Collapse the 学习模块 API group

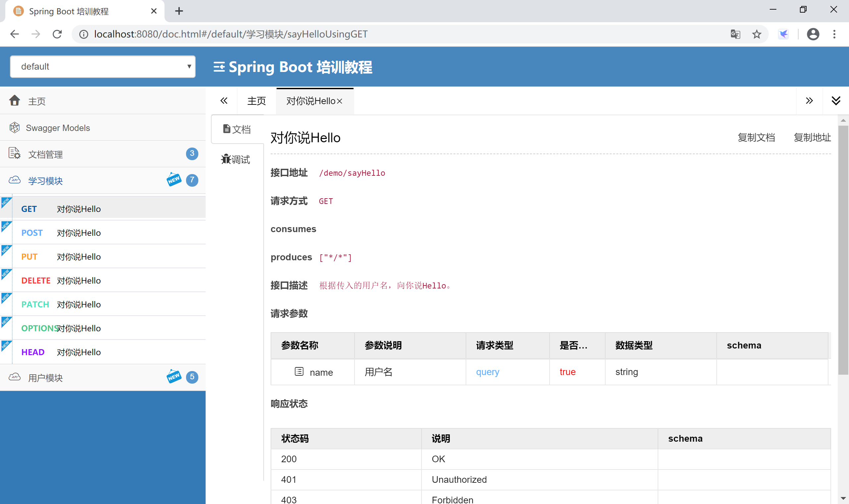click(x=45, y=180)
